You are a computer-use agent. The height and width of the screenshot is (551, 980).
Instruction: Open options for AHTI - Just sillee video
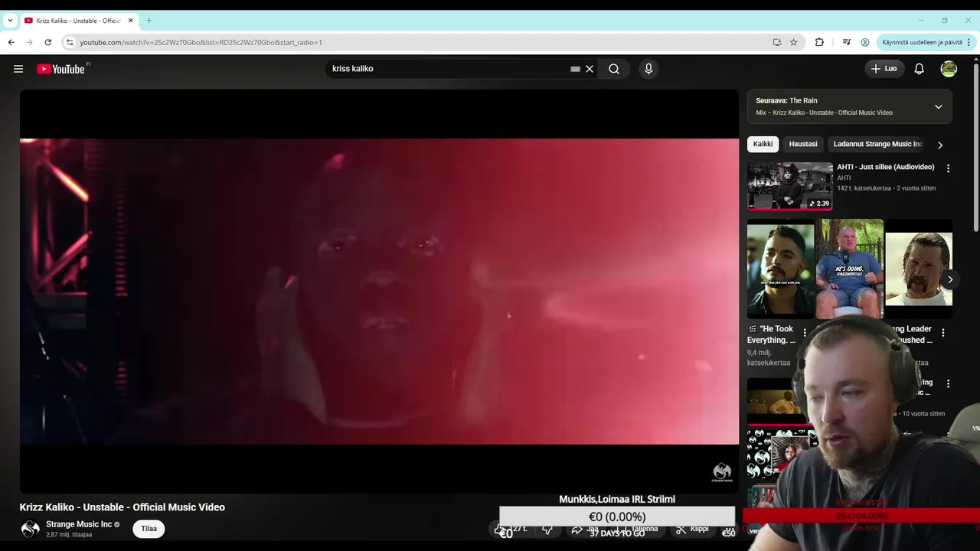pyautogui.click(x=948, y=168)
